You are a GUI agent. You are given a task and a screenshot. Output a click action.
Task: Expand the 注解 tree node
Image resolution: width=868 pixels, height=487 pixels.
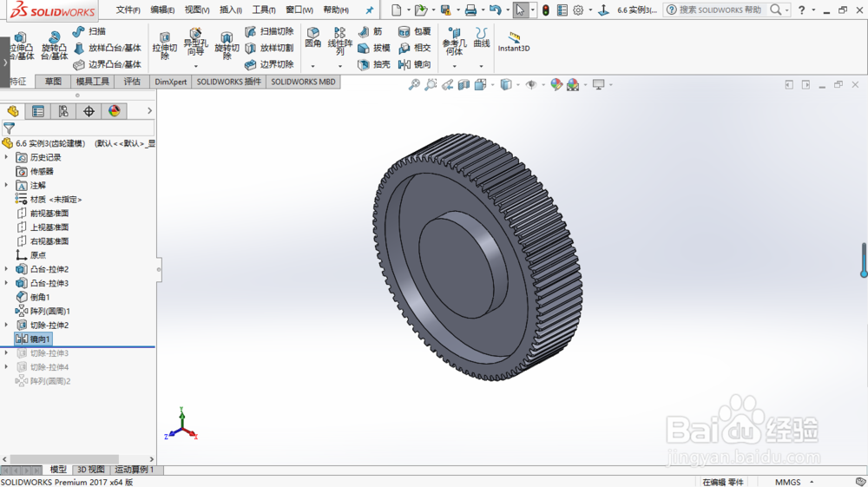(x=7, y=185)
